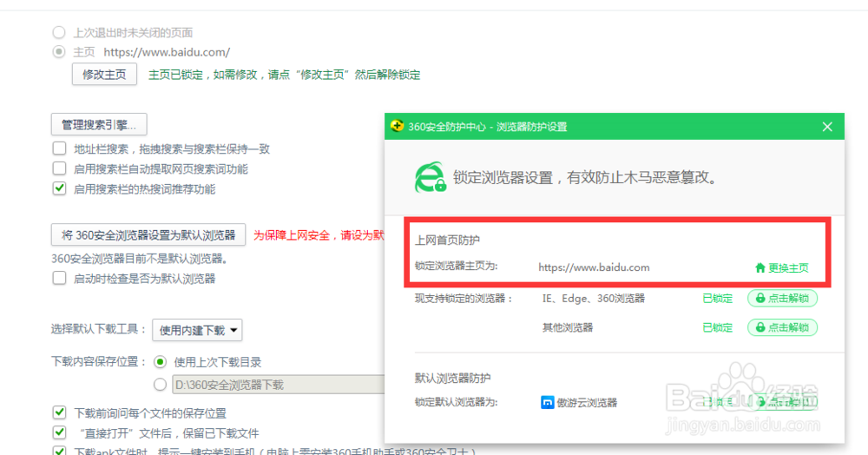The width and height of the screenshot is (868, 455).
Task: Click the green IE lock browser icon
Action: coord(431,177)
